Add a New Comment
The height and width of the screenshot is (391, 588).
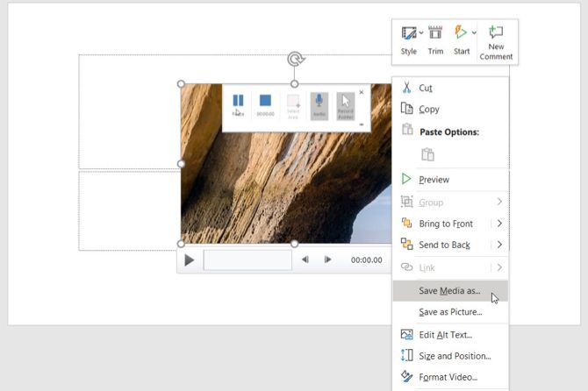point(497,40)
